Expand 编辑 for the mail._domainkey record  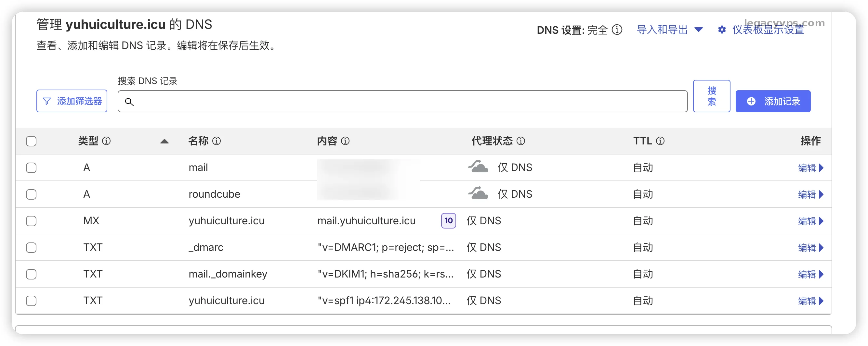point(810,274)
